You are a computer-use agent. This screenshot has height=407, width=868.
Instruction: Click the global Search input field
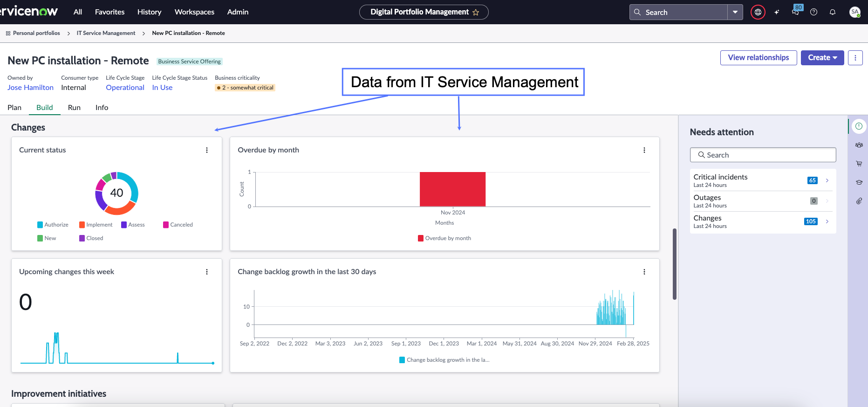click(x=678, y=12)
